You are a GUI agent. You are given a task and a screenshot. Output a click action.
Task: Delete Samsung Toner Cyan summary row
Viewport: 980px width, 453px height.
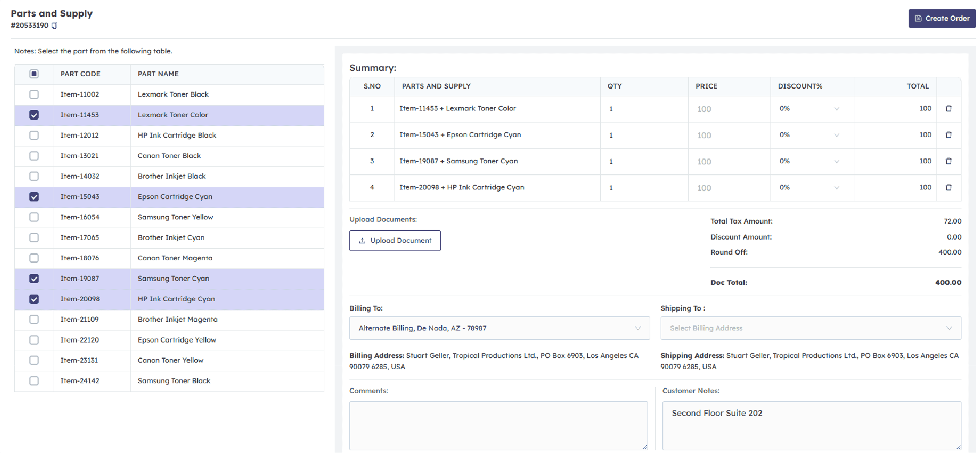(948, 161)
